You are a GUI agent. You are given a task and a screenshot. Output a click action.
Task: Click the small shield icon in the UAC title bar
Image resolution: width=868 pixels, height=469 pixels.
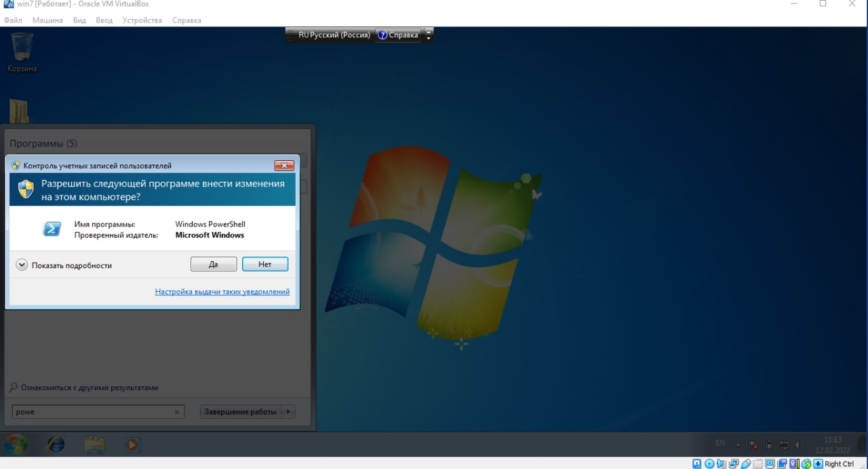[x=16, y=165]
